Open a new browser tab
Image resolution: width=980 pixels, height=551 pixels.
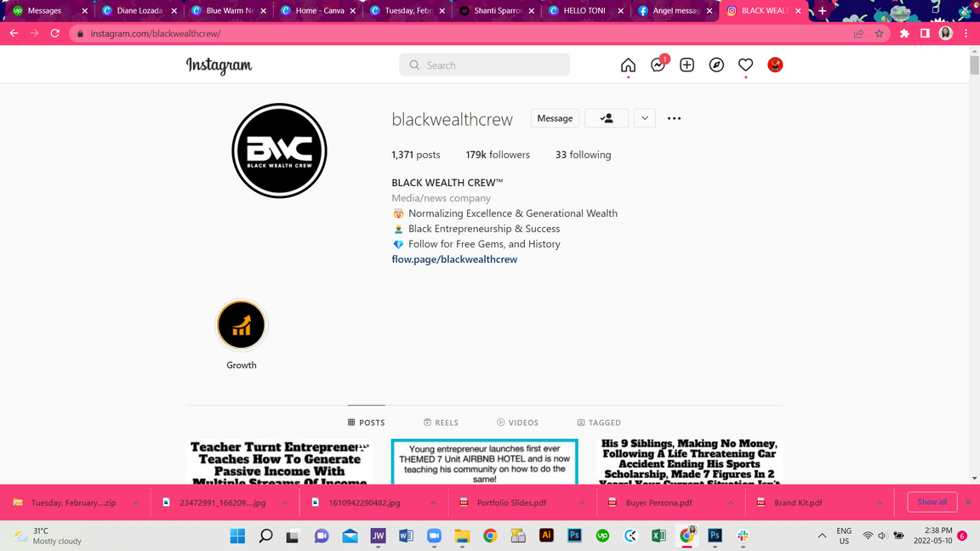(823, 10)
